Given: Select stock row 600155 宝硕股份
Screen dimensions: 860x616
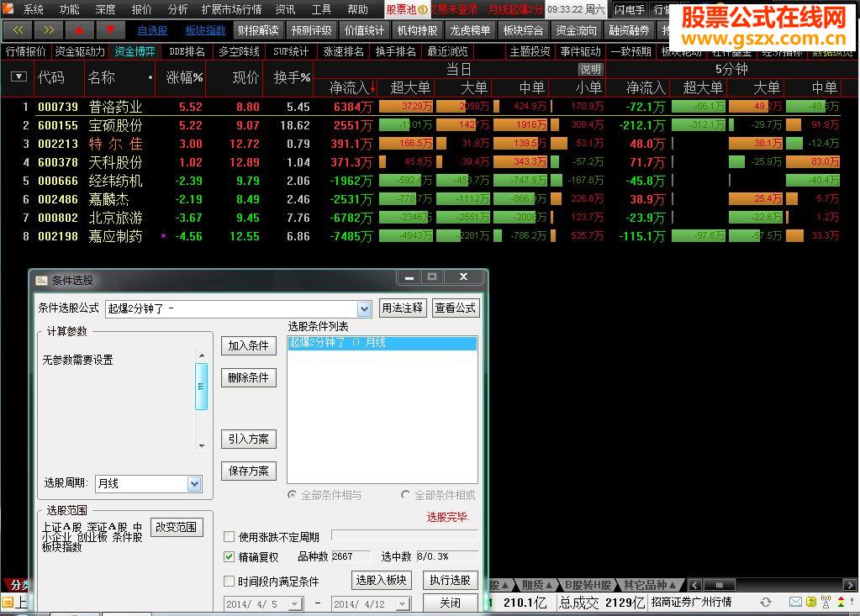Looking at the screenshot, I should pos(430,125).
